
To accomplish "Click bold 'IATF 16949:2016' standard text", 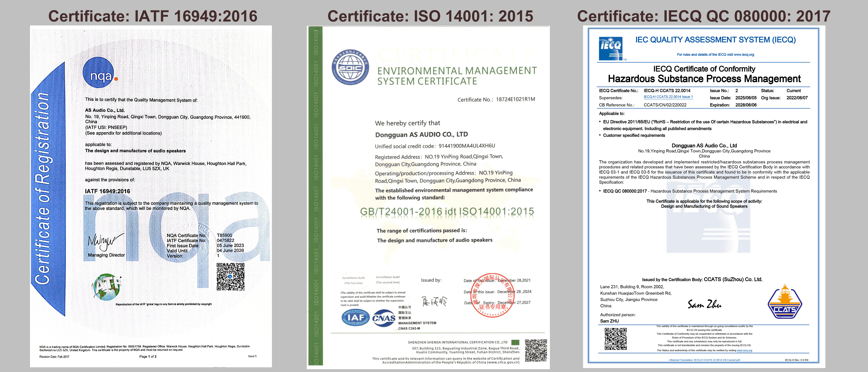I will pos(107,191).
